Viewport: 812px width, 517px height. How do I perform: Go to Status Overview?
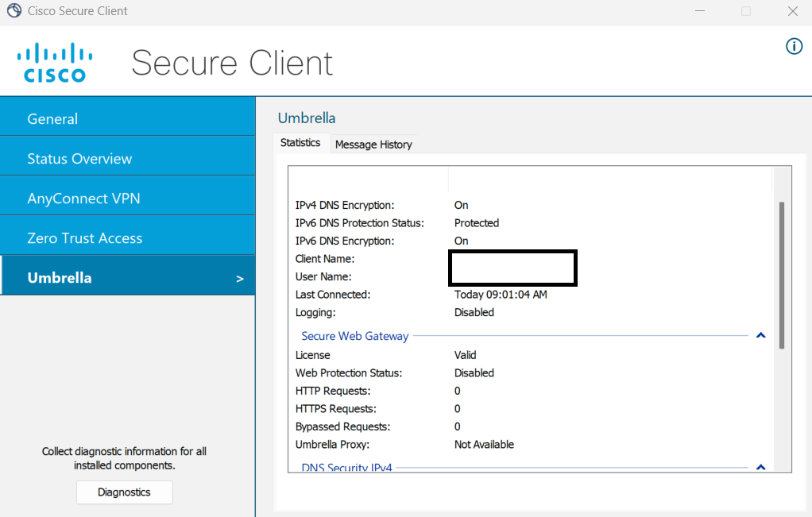click(127, 159)
